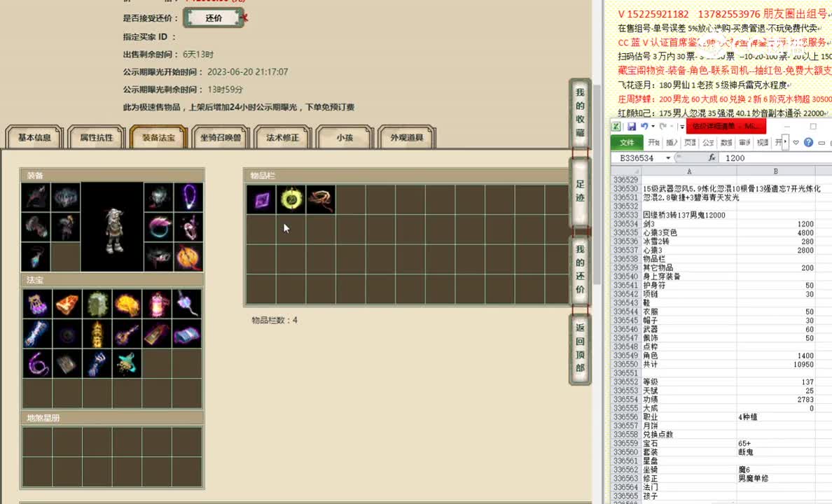Screen dimensions: 832x504
Task: Click the fx insert function button
Action: (x=712, y=157)
